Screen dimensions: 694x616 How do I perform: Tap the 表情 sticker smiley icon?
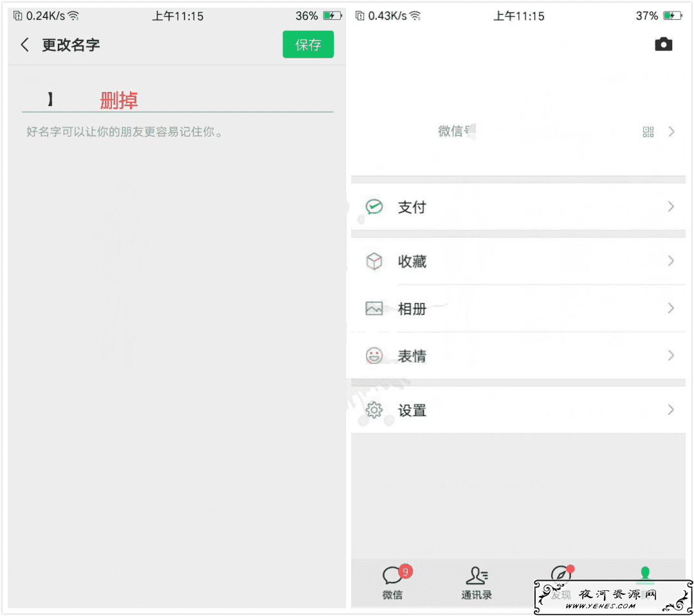pyautogui.click(x=374, y=356)
